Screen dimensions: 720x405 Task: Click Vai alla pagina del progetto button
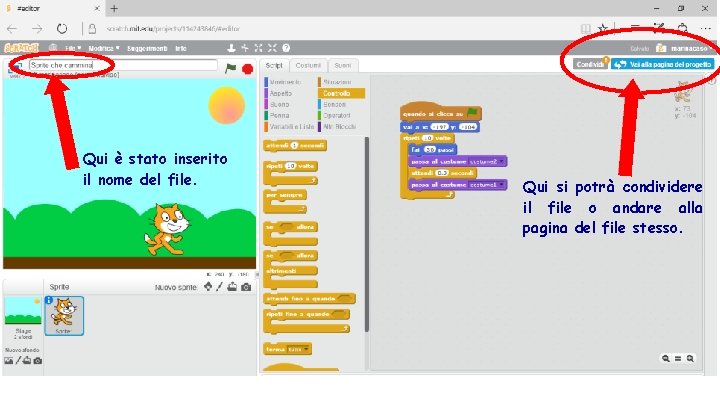pyautogui.click(x=663, y=64)
